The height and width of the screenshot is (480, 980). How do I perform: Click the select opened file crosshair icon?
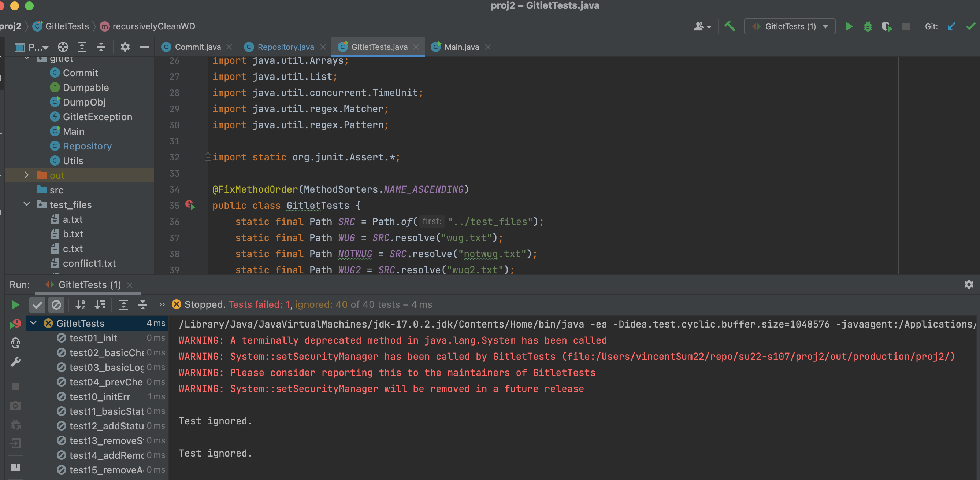click(x=63, y=47)
